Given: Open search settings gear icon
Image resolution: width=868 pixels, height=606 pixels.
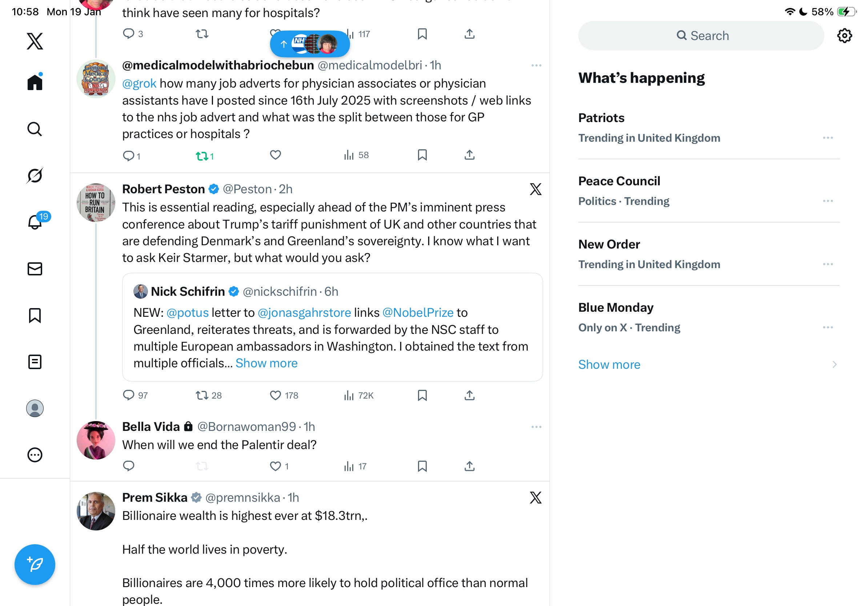Looking at the screenshot, I should [x=844, y=36].
